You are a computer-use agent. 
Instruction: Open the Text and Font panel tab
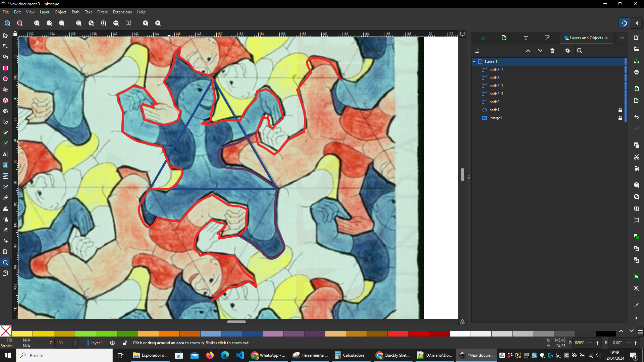(x=526, y=38)
